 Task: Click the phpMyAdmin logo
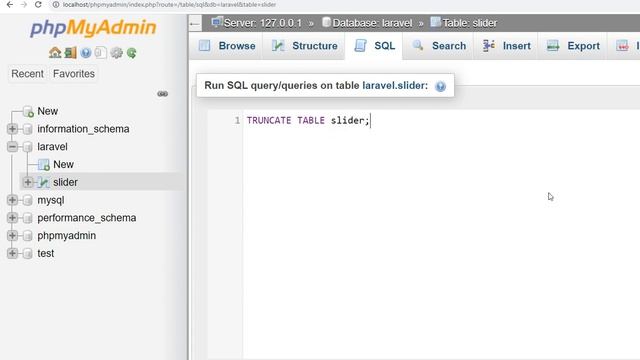(93, 28)
